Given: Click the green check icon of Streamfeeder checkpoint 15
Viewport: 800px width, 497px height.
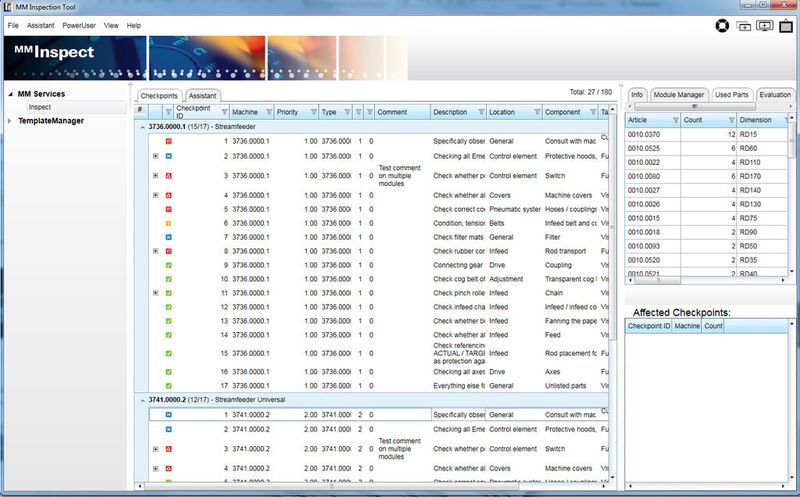Looking at the screenshot, I should 169,353.
